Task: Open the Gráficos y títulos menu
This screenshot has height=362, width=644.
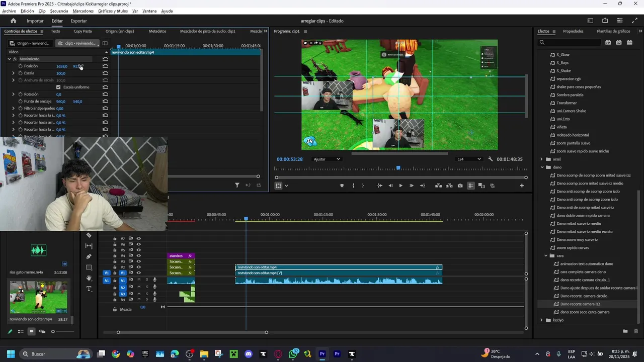Action: [113, 11]
